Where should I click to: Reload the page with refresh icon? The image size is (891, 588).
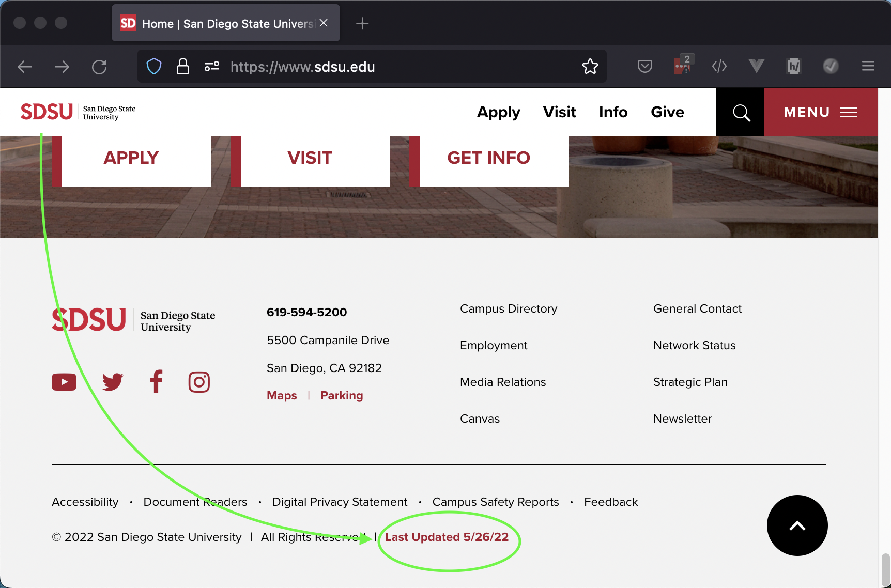click(x=99, y=67)
